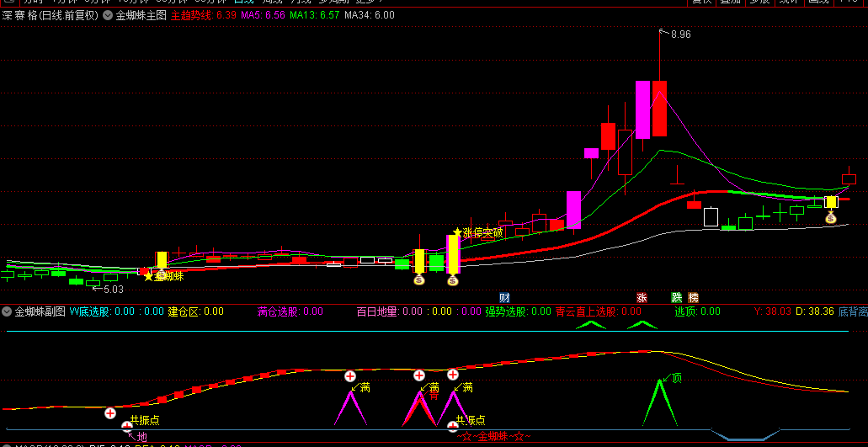Click the 金蜘蛛主图 indicator name
868x447 pixels.
(x=141, y=15)
